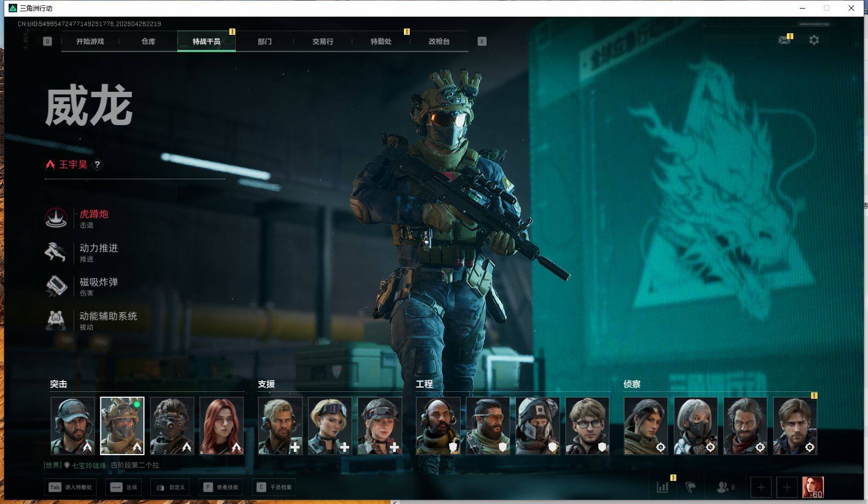Go to the 改枪台 tab
Screen dimensions: 868x504
[x=439, y=41]
